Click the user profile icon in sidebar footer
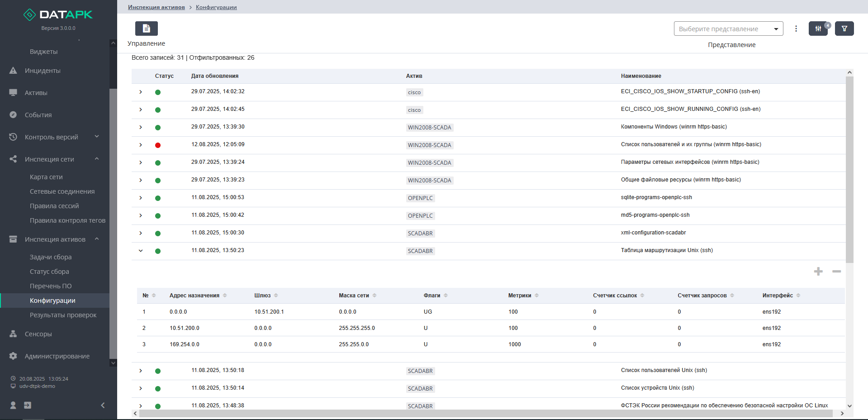 13,405
